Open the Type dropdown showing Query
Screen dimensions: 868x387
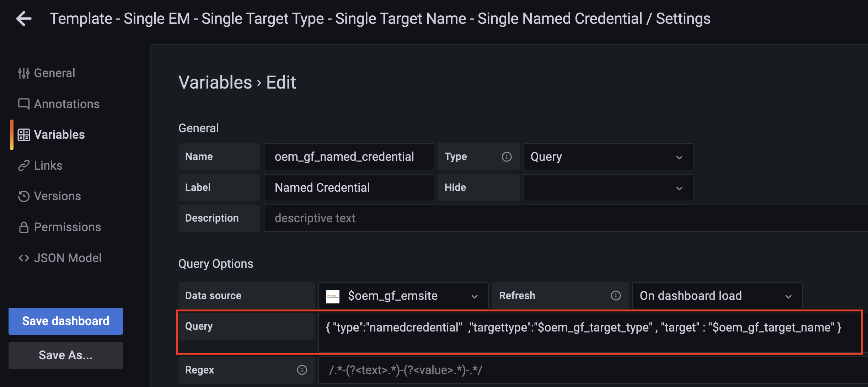tap(607, 157)
